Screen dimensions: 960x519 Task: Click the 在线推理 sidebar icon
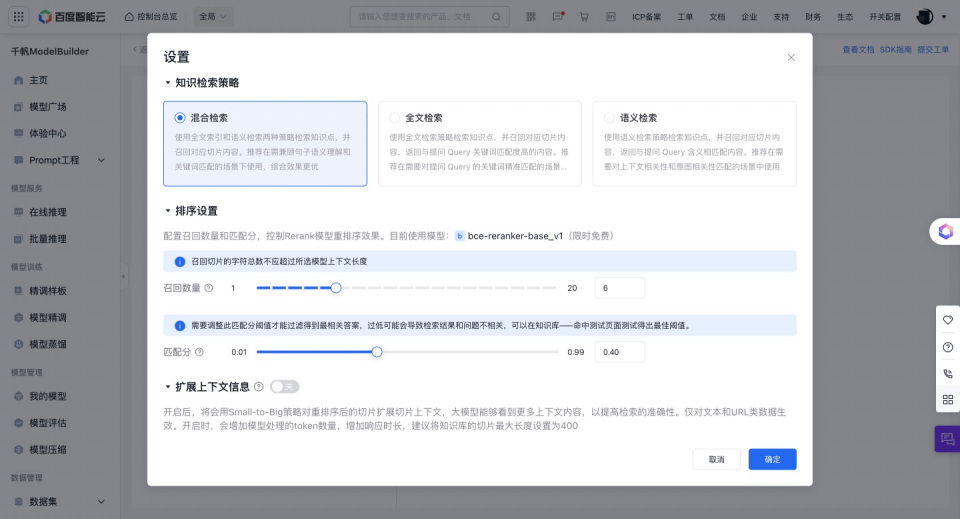[18, 212]
